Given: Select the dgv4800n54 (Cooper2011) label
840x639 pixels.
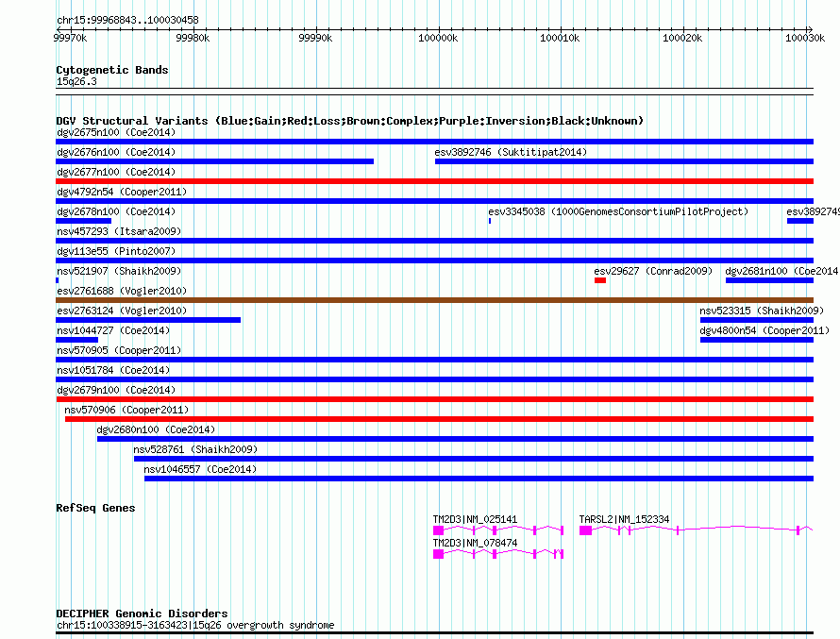Looking at the screenshot, I should point(764,330).
